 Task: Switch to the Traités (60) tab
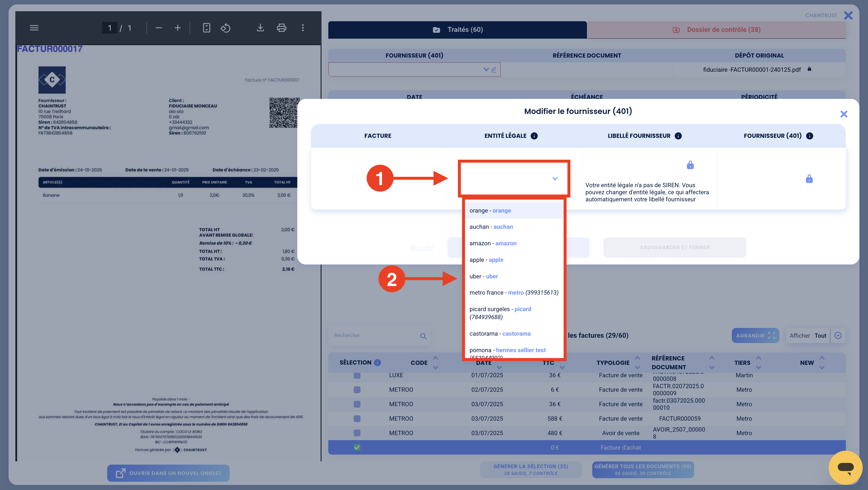click(457, 30)
